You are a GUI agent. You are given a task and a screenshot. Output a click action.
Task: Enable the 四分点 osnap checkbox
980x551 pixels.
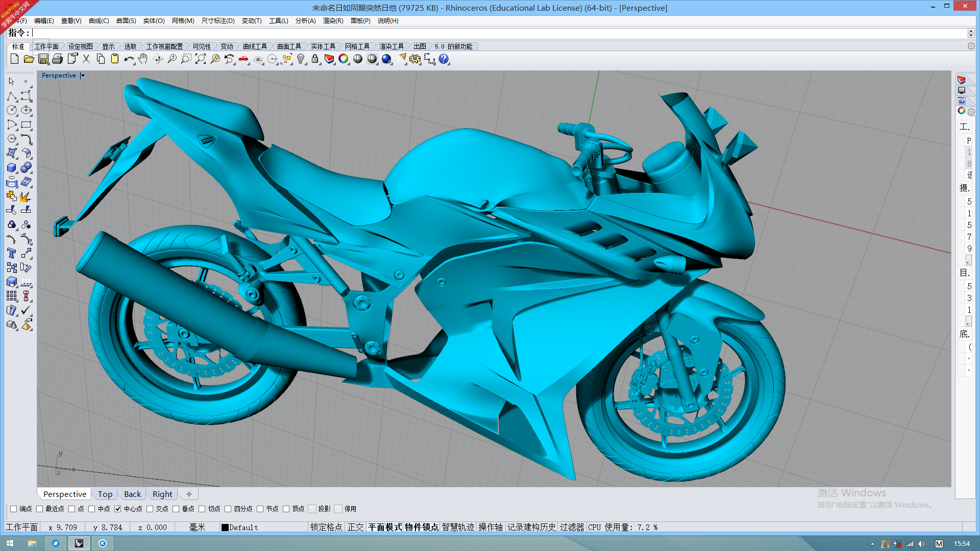(228, 509)
